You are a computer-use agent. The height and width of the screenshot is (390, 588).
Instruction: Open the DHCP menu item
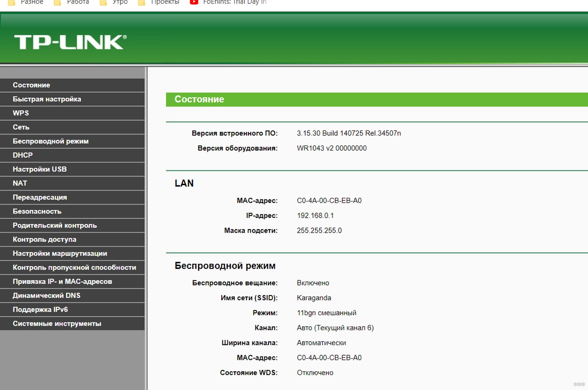(72, 155)
